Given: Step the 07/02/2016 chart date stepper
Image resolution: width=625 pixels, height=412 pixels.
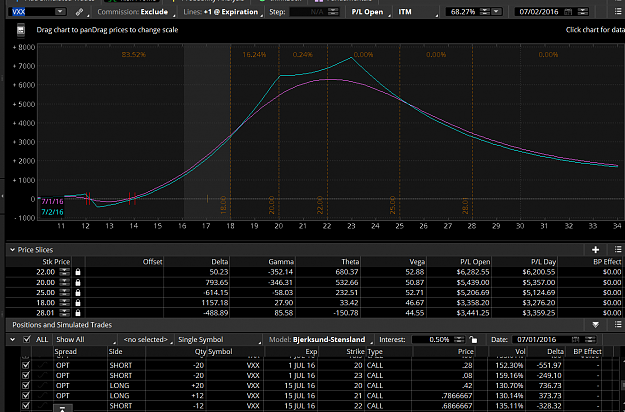Looking at the screenshot, I should tap(583, 12).
